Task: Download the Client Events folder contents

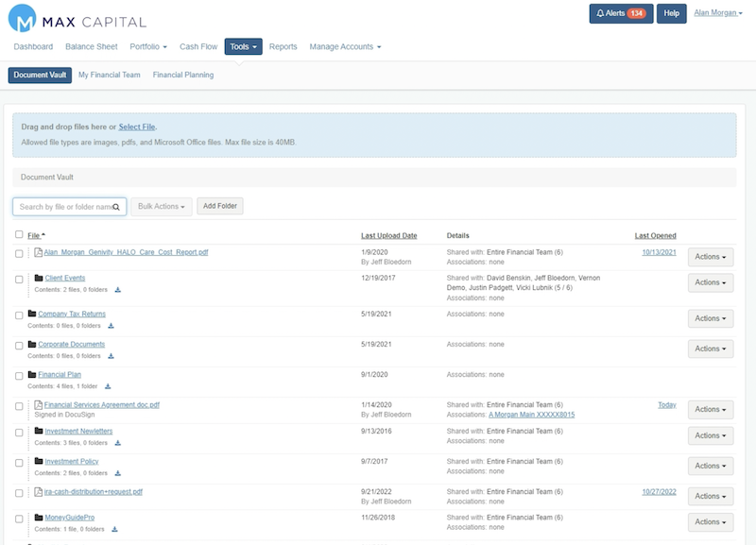Action: click(117, 290)
